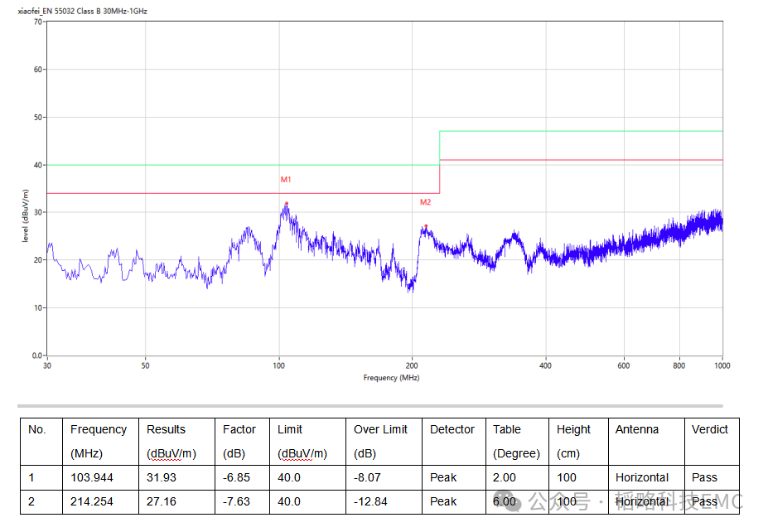Select the 'Detector' column header
Screen dimensions: 768x532
[452, 429]
